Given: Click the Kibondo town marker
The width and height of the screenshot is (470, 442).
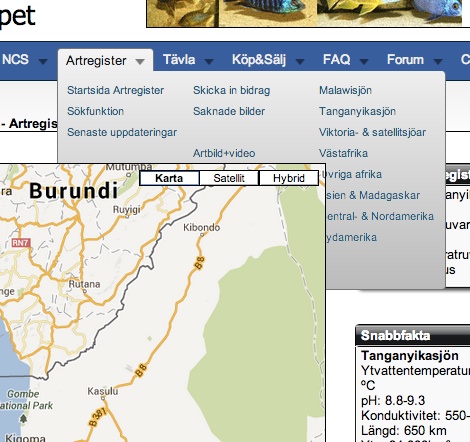Looking at the screenshot, I should [x=202, y=235].
